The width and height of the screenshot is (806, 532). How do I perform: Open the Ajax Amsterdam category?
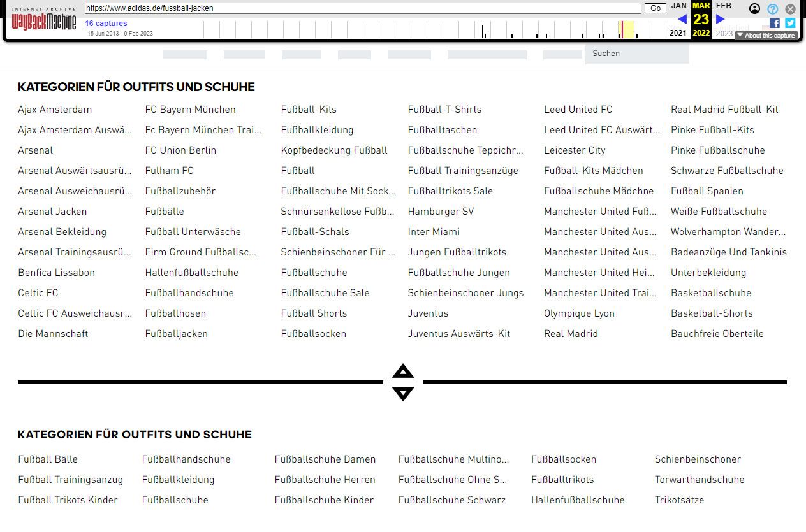click(x=55, y=110)
